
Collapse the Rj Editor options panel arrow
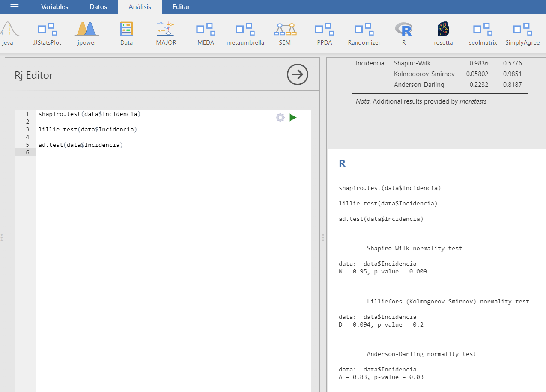click(298, 75)
